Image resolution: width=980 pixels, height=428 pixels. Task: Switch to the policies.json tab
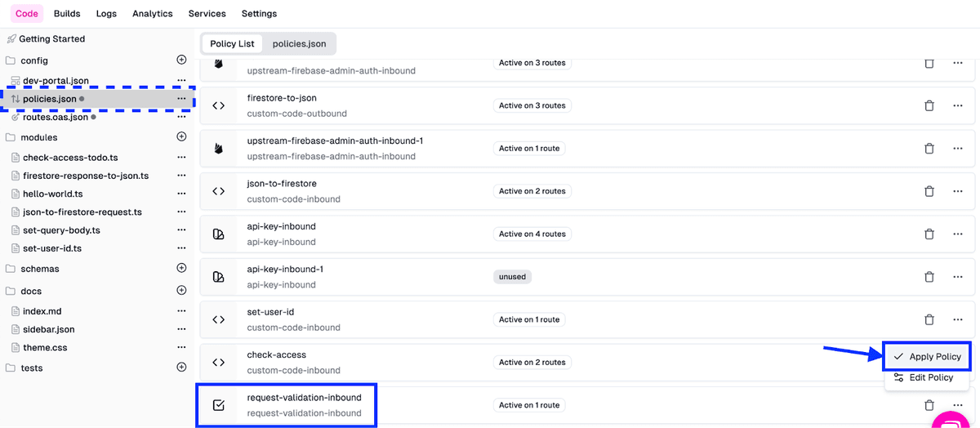pyautogui.click(x=300, y=43)
